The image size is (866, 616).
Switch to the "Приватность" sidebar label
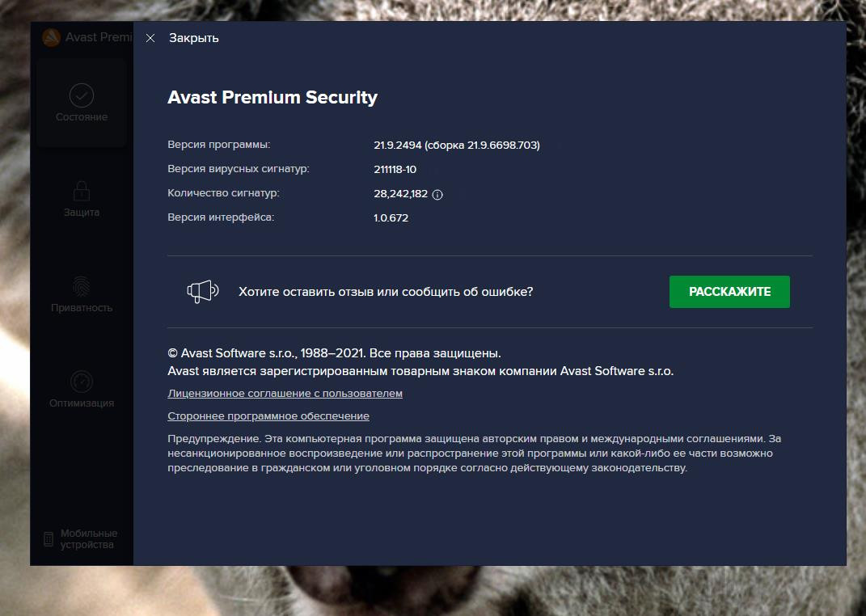(x=82, y=308)
